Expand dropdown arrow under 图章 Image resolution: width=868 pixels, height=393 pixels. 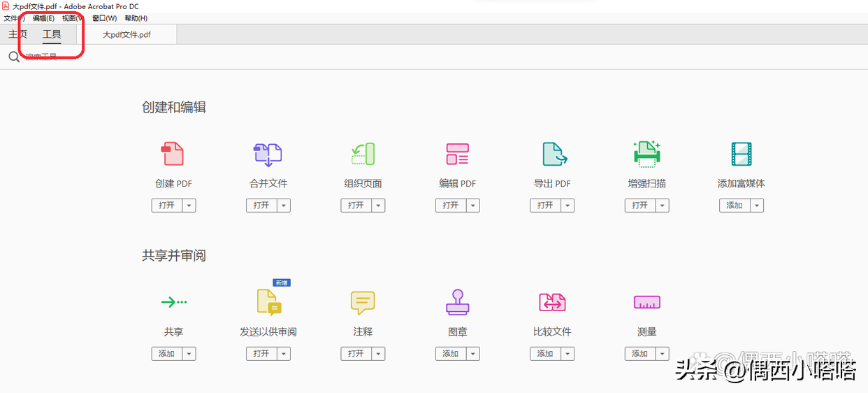coord(473,354)
